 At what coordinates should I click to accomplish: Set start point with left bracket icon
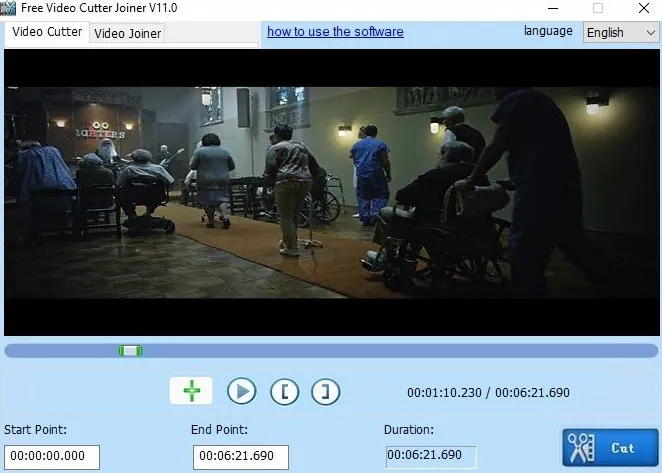[x=285, y=391]
